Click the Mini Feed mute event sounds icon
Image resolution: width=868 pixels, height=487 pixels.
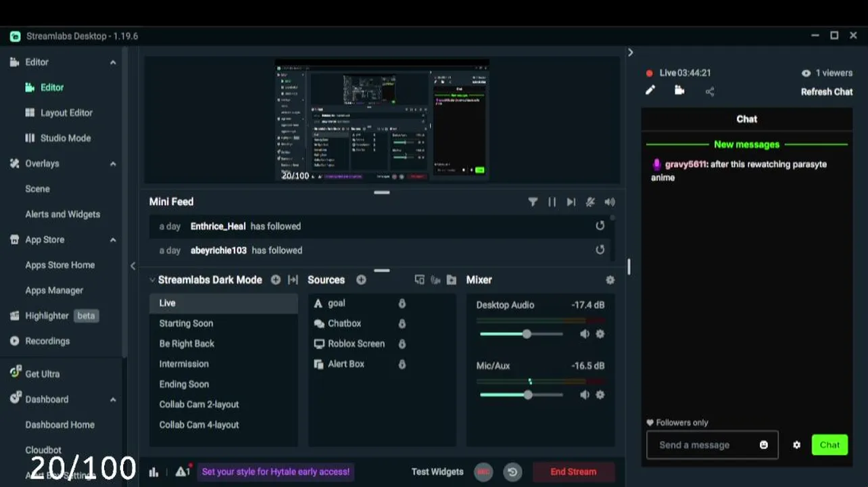click(x=590, y=202)
